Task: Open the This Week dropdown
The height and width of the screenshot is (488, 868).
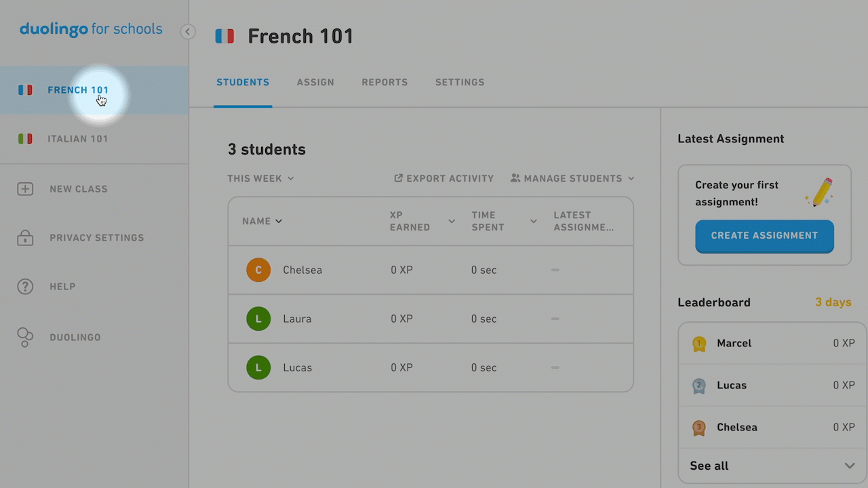Action: click(x=261, y=178)
